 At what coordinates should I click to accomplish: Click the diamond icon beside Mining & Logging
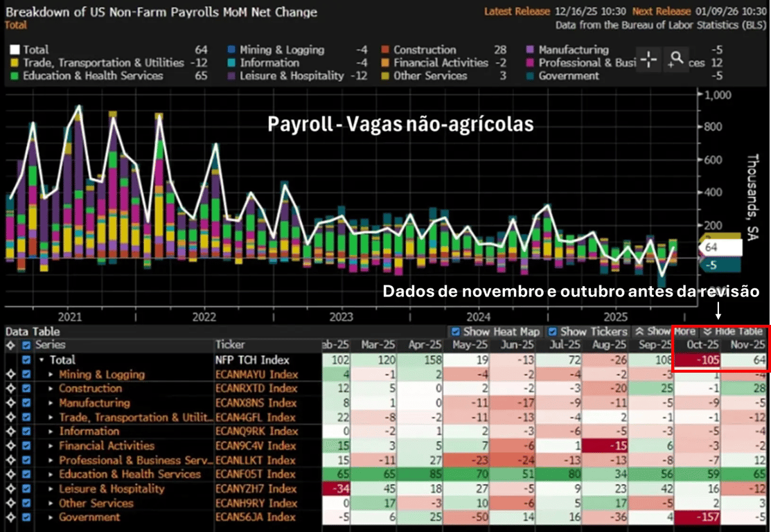[10, 375]
